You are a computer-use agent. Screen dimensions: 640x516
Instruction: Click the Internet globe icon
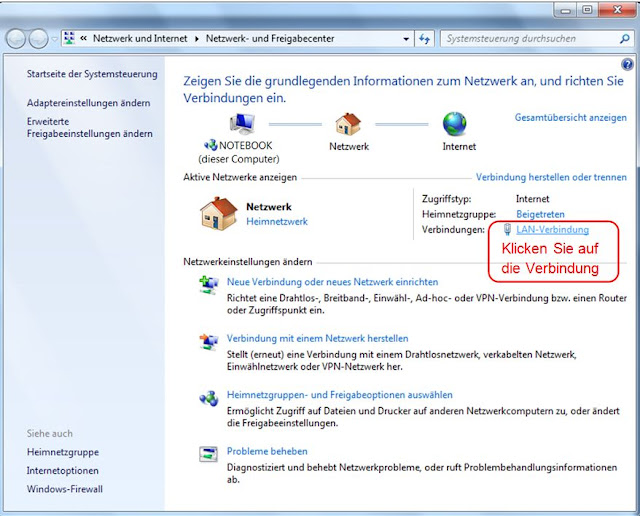click(455, 124)
